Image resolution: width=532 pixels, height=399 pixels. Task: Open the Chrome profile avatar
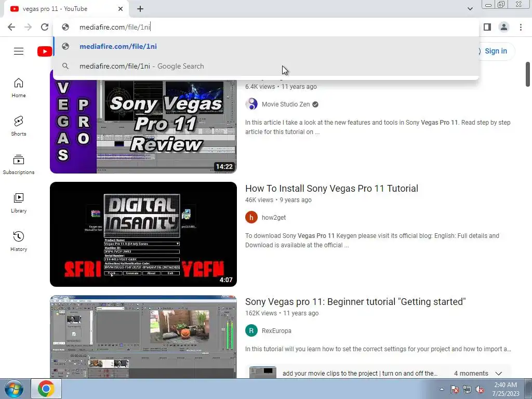point(504,27)
